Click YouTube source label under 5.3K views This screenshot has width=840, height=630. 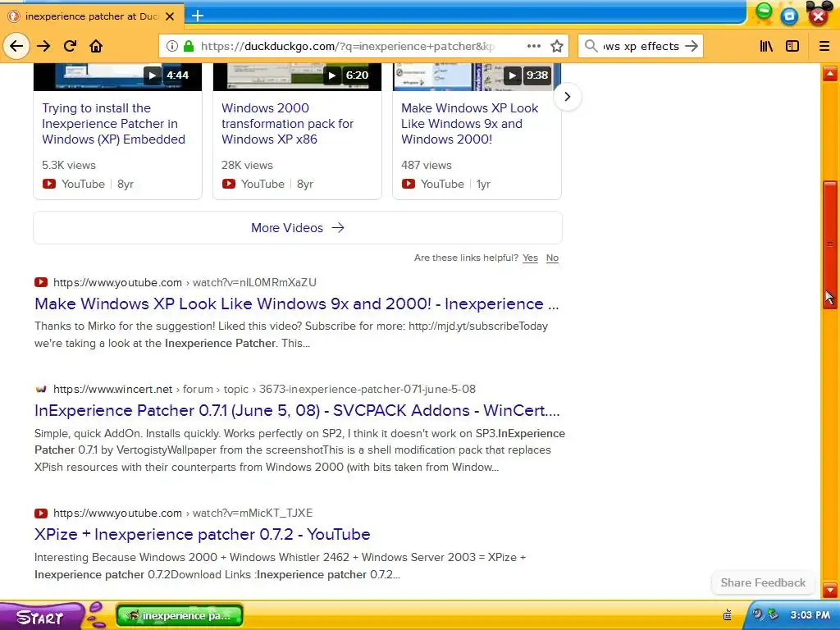point(83,184)
